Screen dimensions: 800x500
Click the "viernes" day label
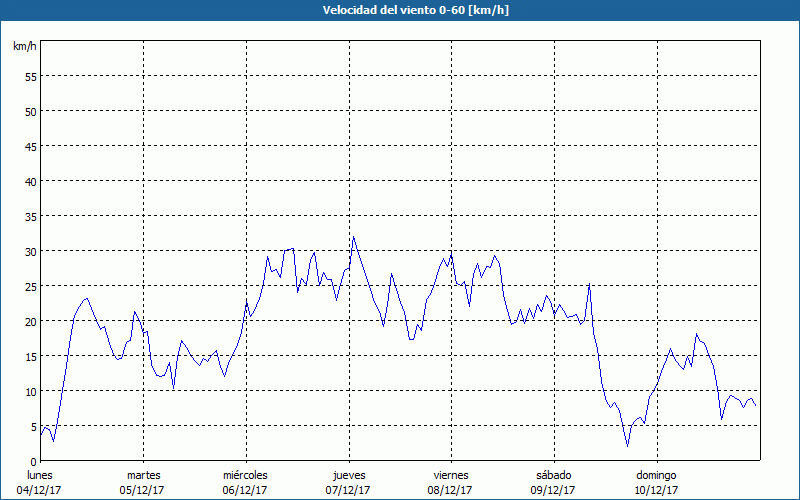(450, 475)
